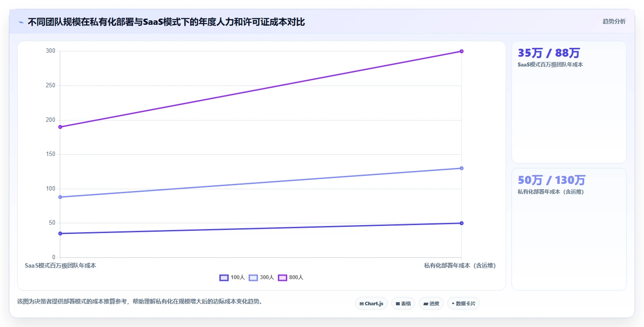Screen dimensions: 644x327
Task: Click the y-axis value 300
Action: coord(51,51)
